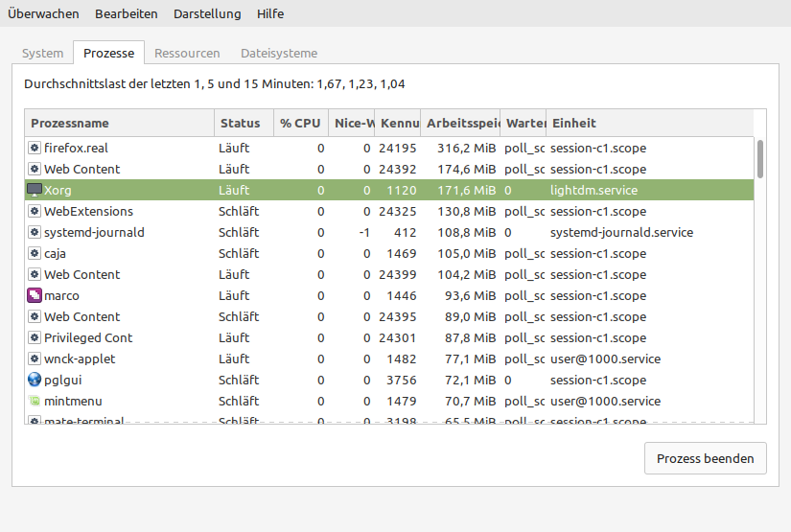Open the System tab
The image size is (791, 532).
click(43, 54)
